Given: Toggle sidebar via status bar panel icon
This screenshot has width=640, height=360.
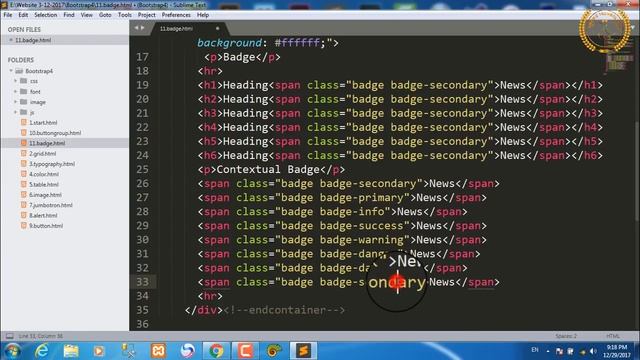Looking at the screenshot, I should (x=9, y=336).
